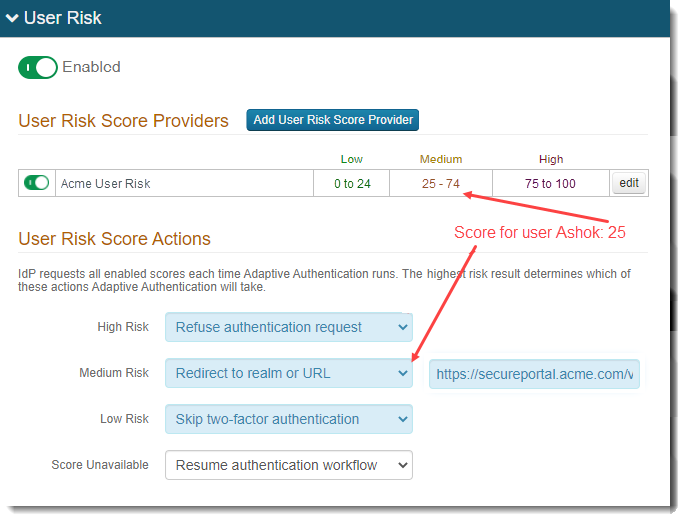
Task: Click the User Risk Score Providers heading
Action: [123, 121]
